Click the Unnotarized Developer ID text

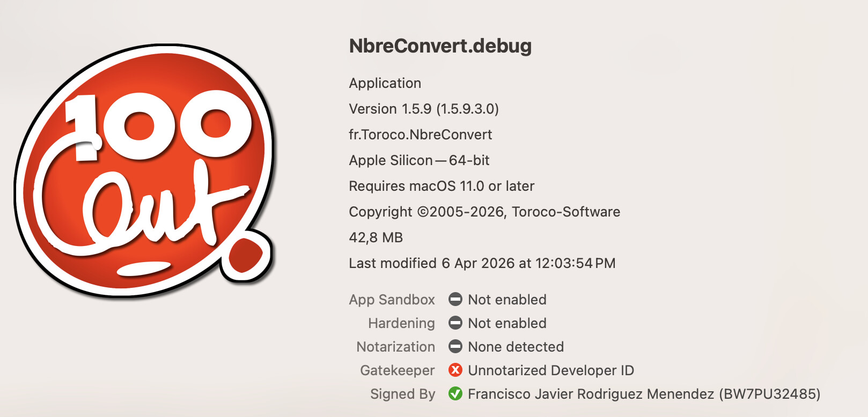551,370
